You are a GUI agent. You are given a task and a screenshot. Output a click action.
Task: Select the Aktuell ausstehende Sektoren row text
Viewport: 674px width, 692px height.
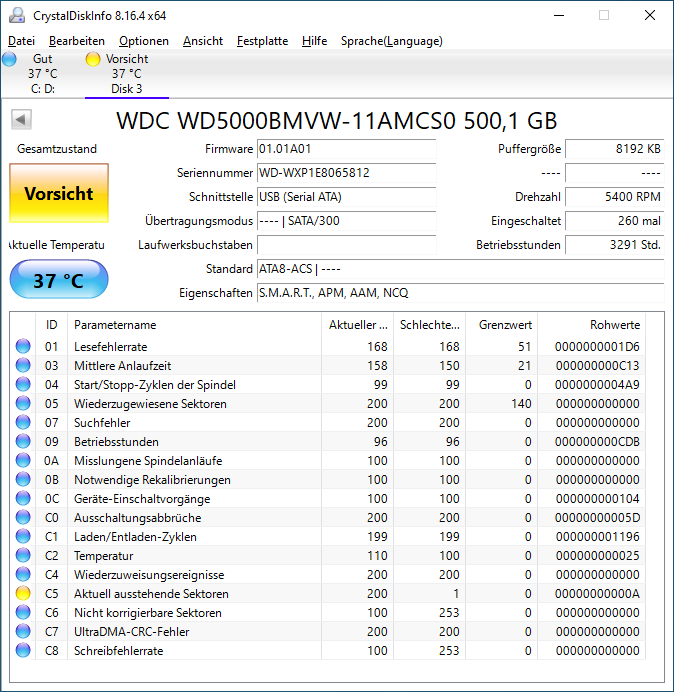pos(151,594)
